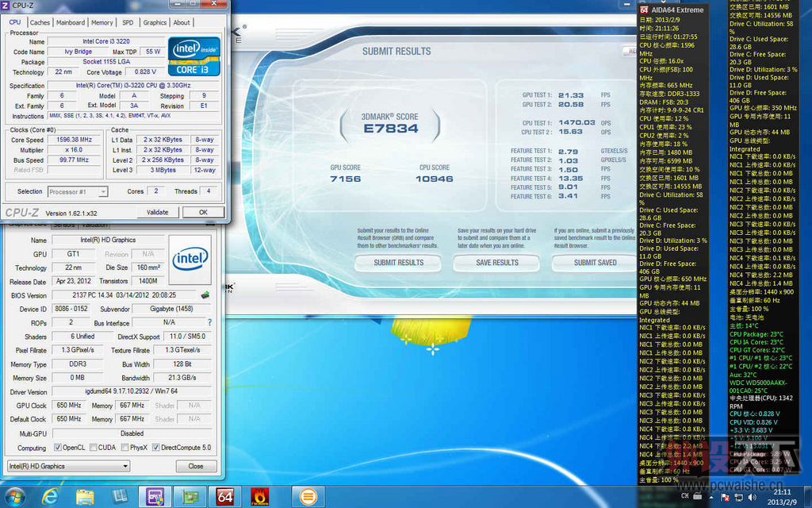Switch to 3DMark orange taskbar icon
The image size is (812, 508).
[308, 497]
